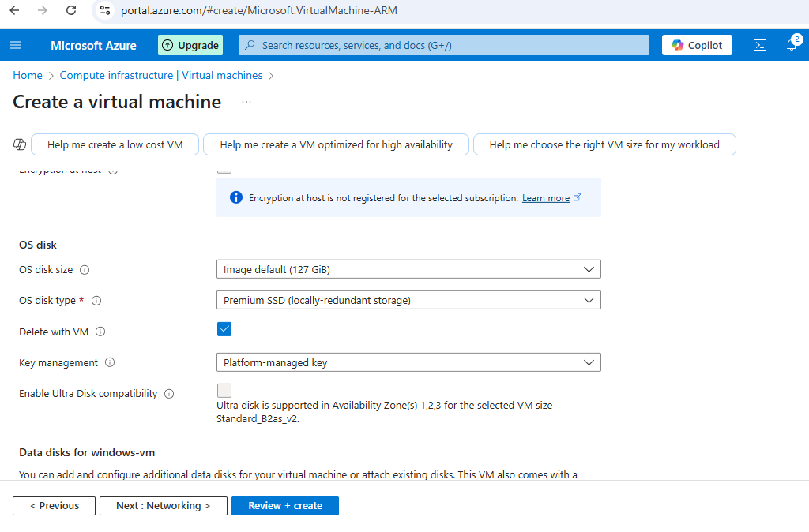Click Help me choose the right VM size
This screenshot has width=809, height=532.
click(x=604, y=145)
